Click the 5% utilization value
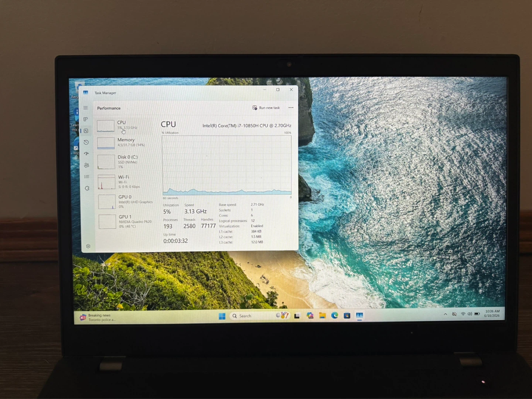 167,212
